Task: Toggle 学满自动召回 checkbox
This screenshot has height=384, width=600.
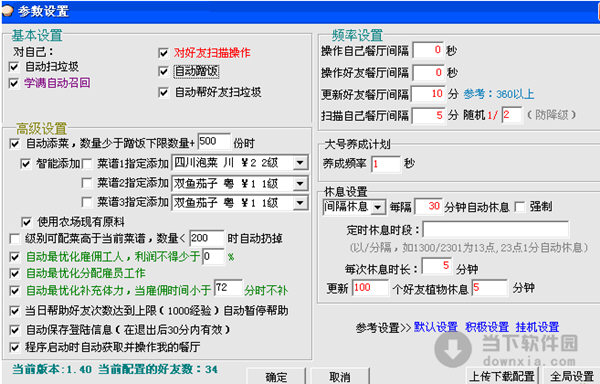Action: point(14,83)
